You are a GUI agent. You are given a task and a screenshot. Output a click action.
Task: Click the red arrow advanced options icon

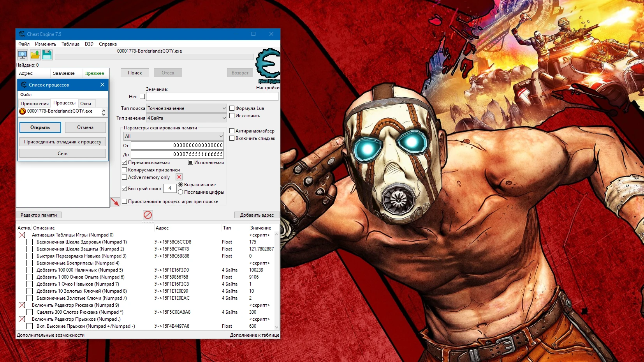coord(115,202)
